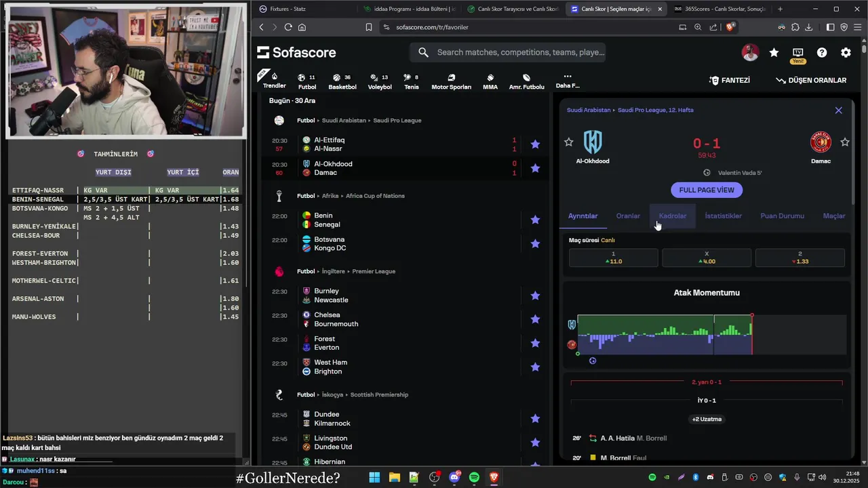Toggle favorite star for West Ham vs Brighton
868x488 pixels.
tap(535, 367)
